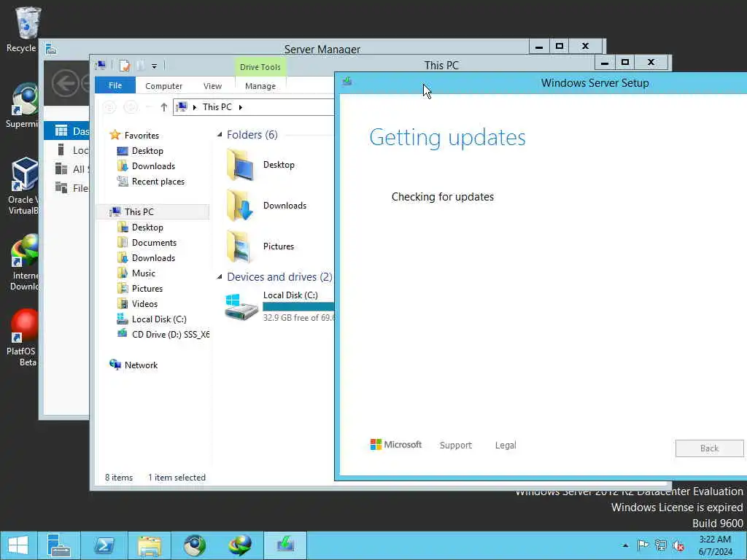
Task: Open Internet Download Manager taskbar icon
Action: [x=239, y=545]
